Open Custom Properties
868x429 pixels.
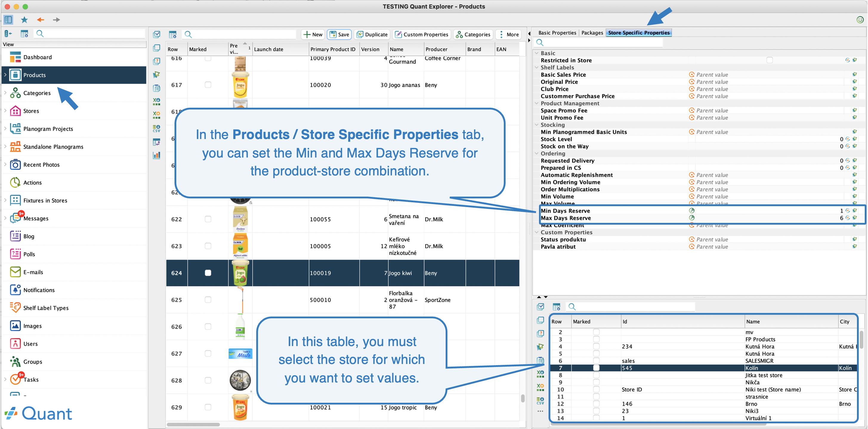(421, 34)
